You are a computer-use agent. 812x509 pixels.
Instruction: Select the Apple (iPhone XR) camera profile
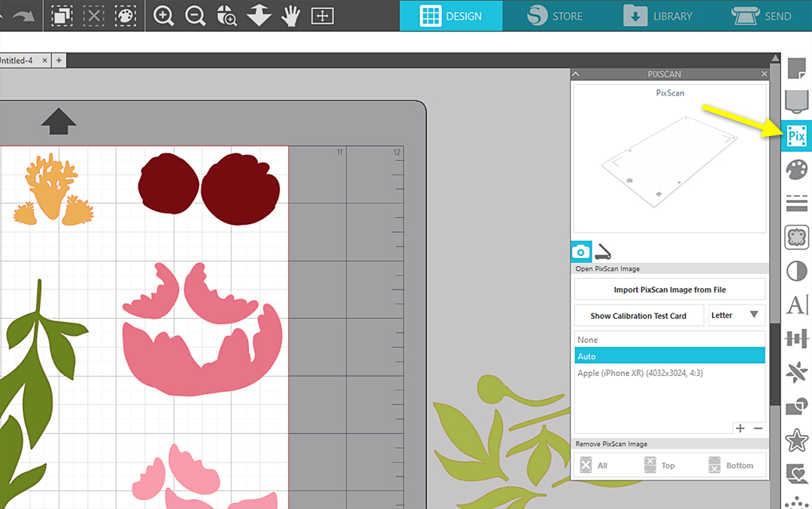670,373
